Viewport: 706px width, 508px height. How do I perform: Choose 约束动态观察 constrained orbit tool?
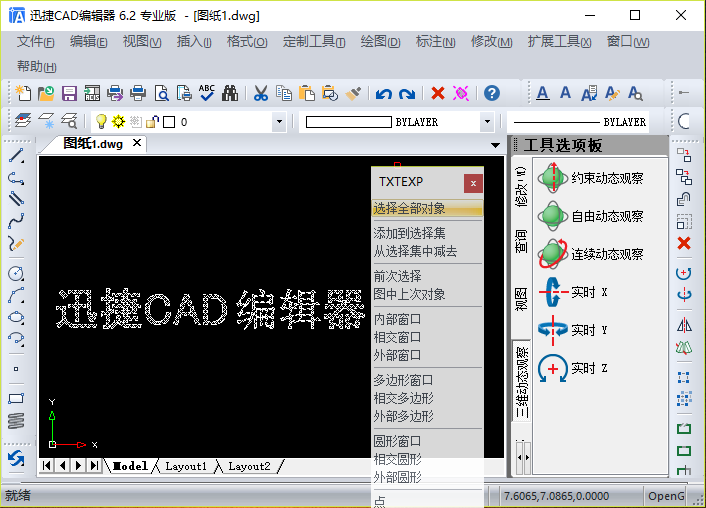[591, 178]
